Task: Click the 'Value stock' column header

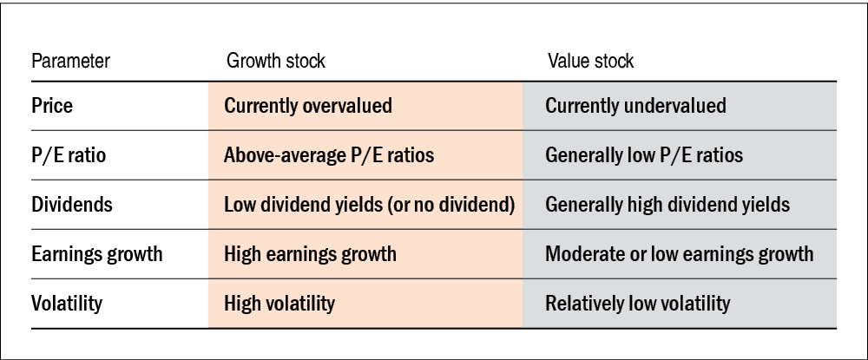Action: click(x=590, y=62)
